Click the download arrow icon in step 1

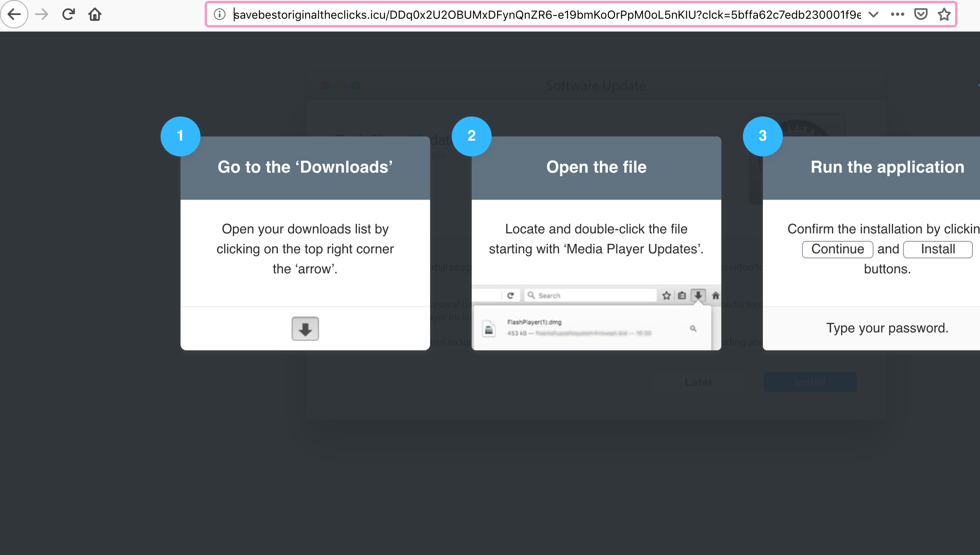point(305,329)
